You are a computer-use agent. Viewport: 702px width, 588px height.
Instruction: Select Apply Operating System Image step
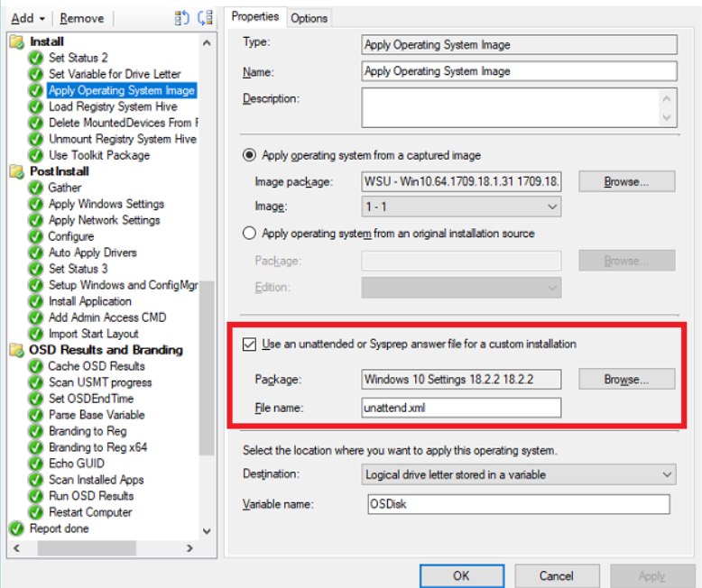[x=122, y=90]
